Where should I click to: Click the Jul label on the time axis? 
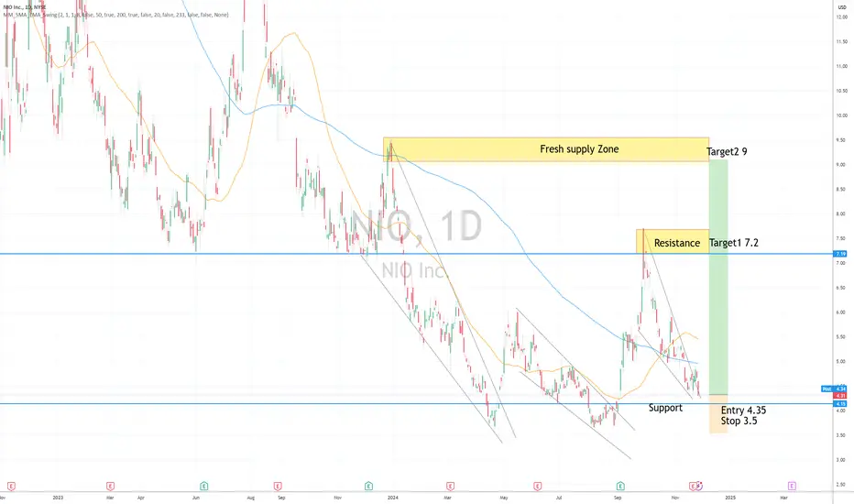click(559, 498)
